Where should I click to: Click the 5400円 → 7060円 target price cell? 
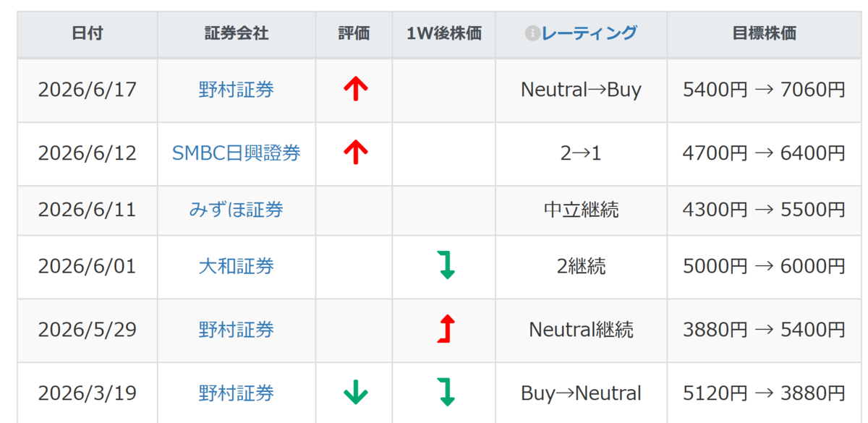click(x=764, y=90)
